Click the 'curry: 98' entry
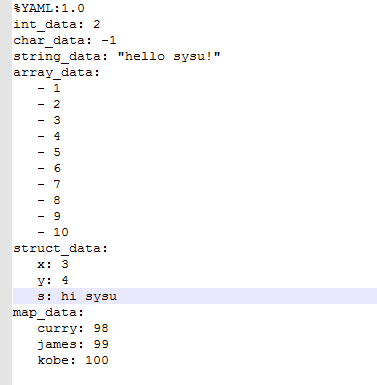The height and width of the screenshot is (385, 377). 73,328
